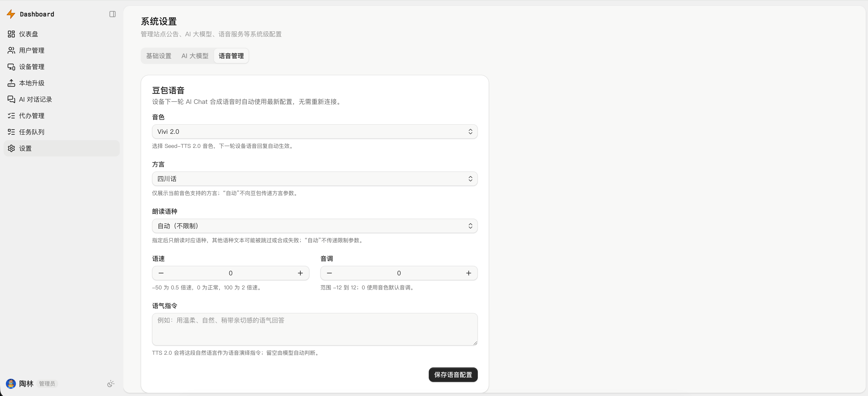Click the 语速 value field
Viewport: 868px width, 396px height.
pos(231,273)
